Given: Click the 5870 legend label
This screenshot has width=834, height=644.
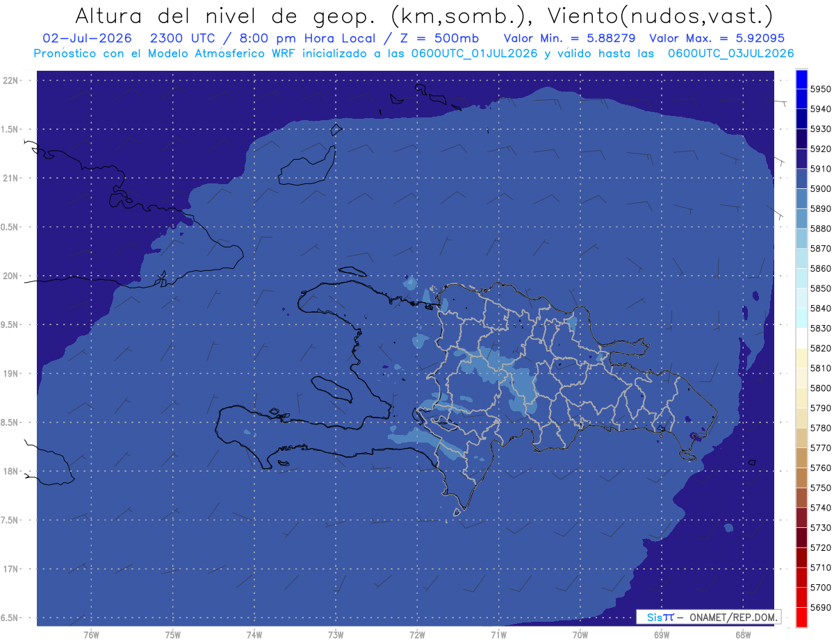Looking at the screenshot, I should pos(820,248).
